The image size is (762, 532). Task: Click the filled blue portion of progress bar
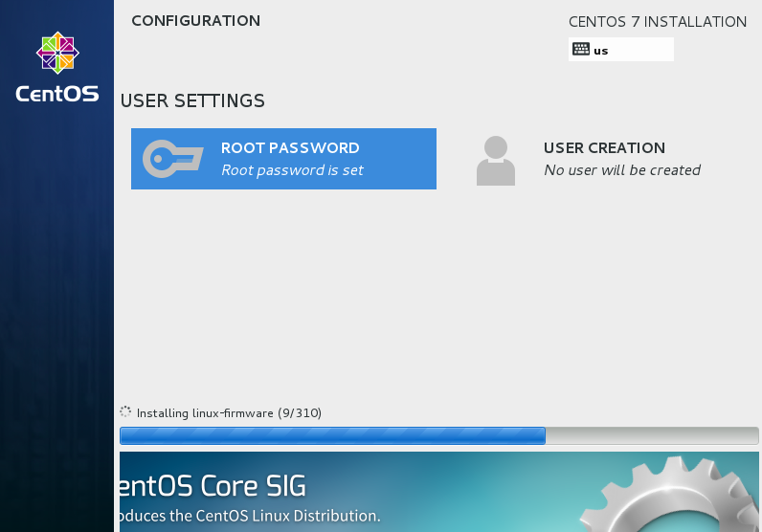331,436
